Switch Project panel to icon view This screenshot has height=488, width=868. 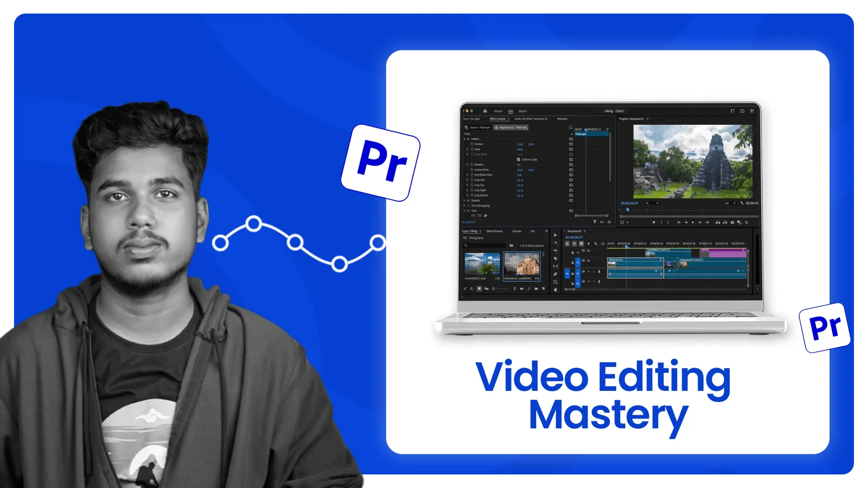(x=479, y=288)
